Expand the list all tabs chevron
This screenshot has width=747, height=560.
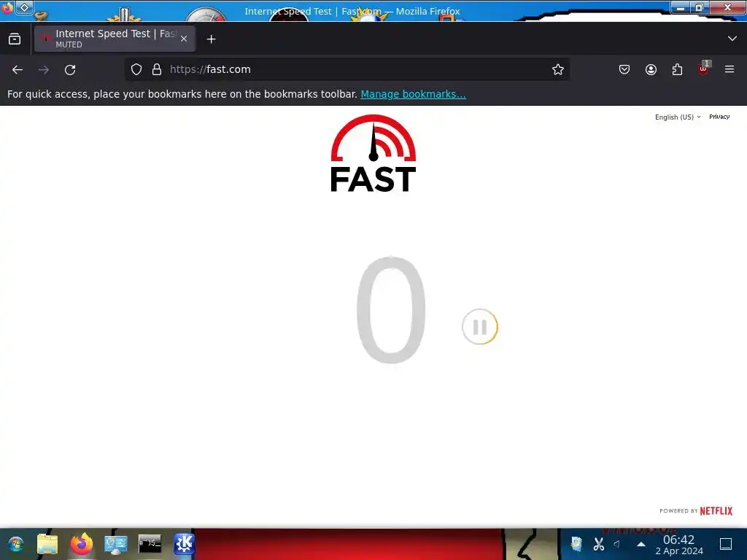click(x=732, y=39)
